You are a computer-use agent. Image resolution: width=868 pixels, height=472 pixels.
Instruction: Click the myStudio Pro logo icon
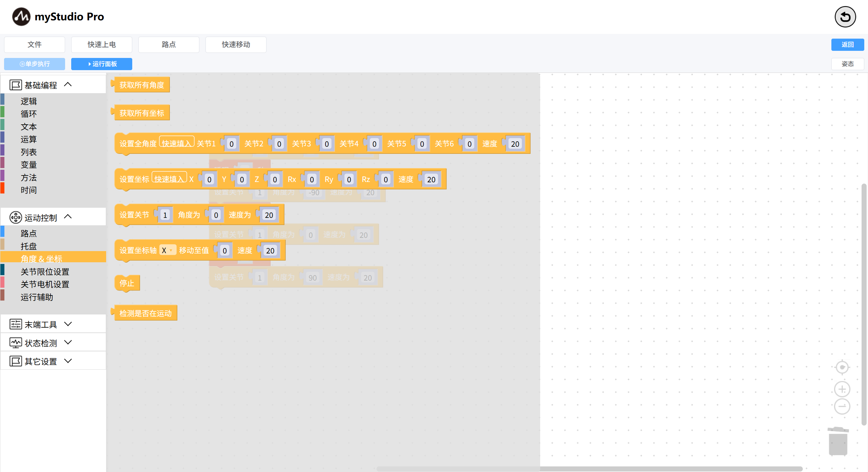pos(21,17)
